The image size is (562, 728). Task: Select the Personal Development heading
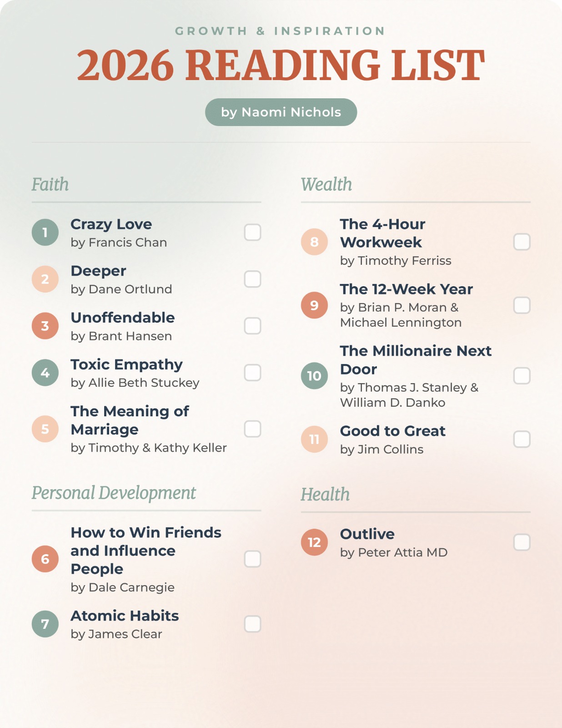(114, 493)
